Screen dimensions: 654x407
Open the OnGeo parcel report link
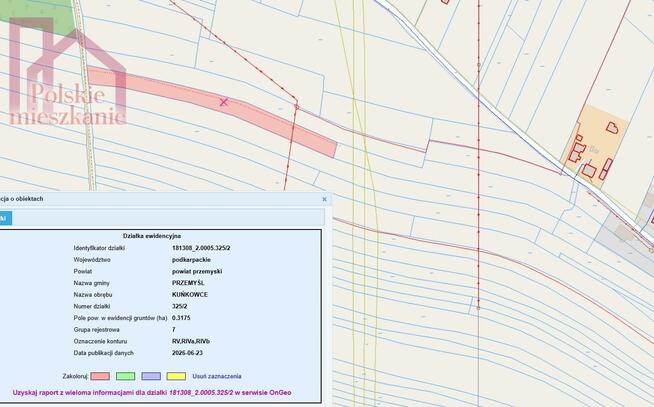152,392
